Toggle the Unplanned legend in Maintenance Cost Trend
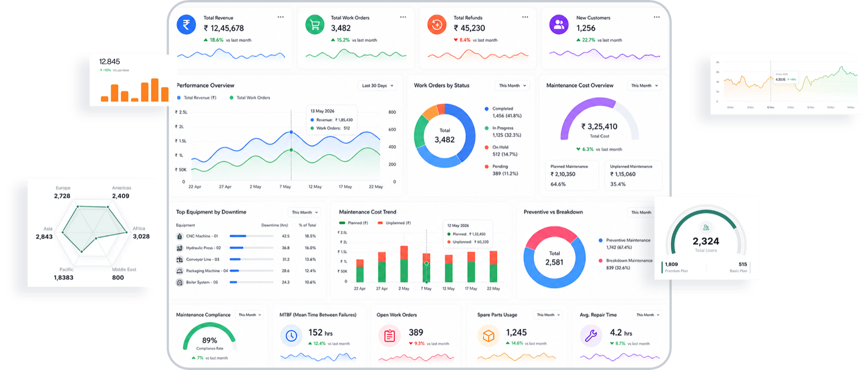Viewport: 868px width, 370px height. coord(394,223)
